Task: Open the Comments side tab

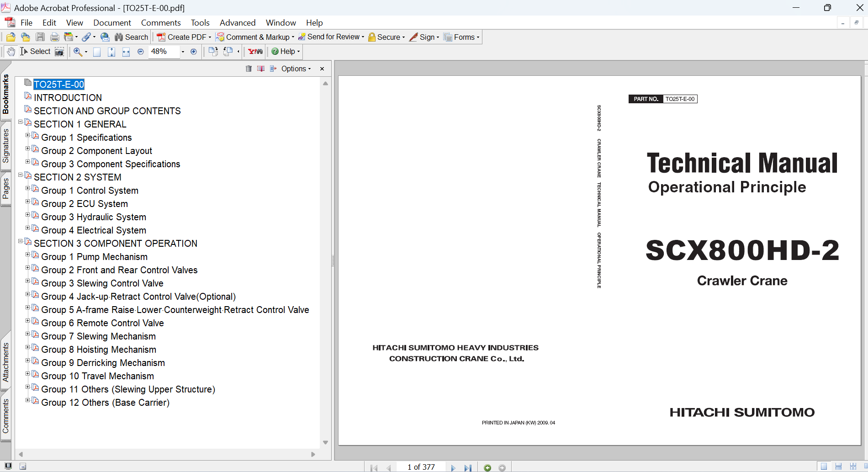Action: [5, 416]
